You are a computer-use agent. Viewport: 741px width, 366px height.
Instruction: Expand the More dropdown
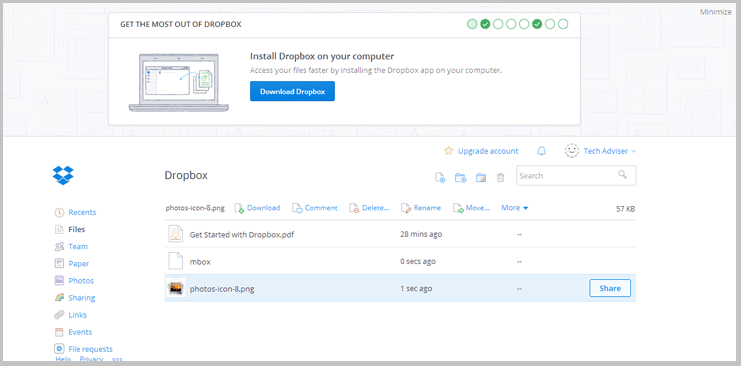(x=515, y=208)
